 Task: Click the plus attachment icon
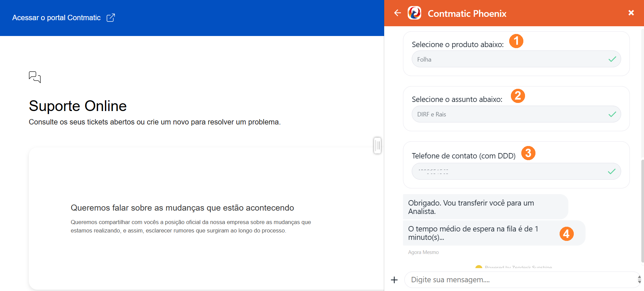394,280
